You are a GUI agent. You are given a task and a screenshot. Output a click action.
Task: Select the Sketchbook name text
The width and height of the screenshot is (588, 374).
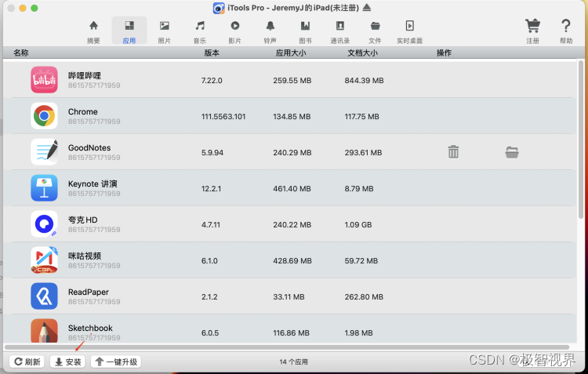pyautogui.click(x=90, y=328)
